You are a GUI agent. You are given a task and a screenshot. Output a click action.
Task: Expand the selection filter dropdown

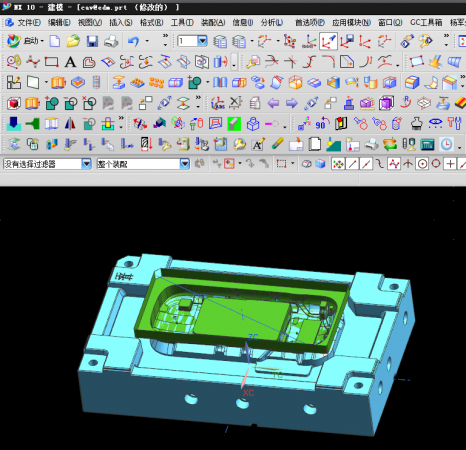tap(86, 164)
